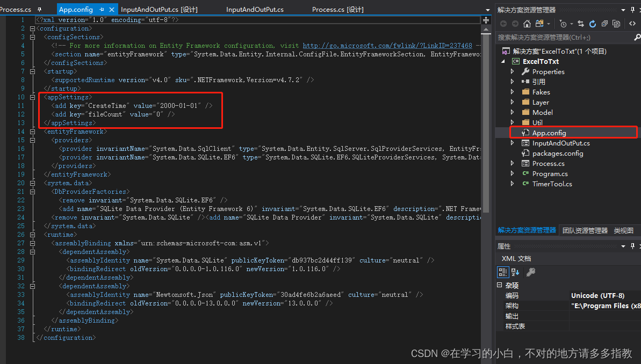Image resolution: width=641 pixels, height=364 pixels.
Task: Collapse the runtime element fold marker
Action: pyautogui.click(x=33, y=234)
